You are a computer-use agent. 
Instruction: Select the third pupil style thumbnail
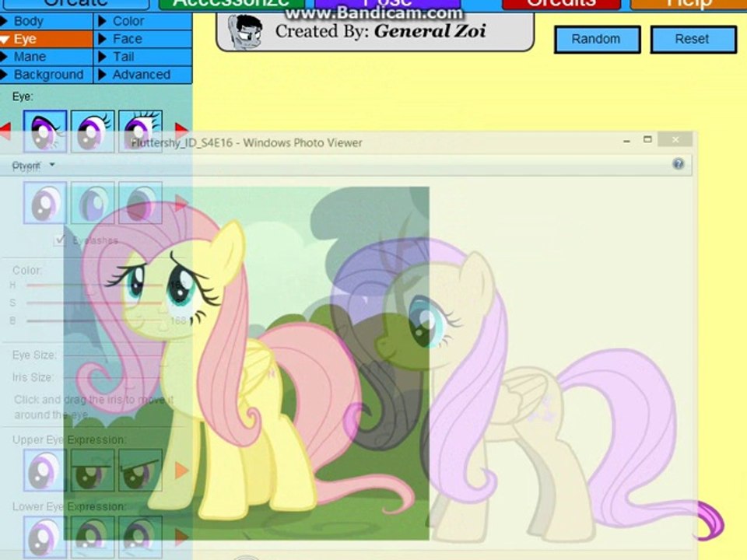click(x=140, y=203)
